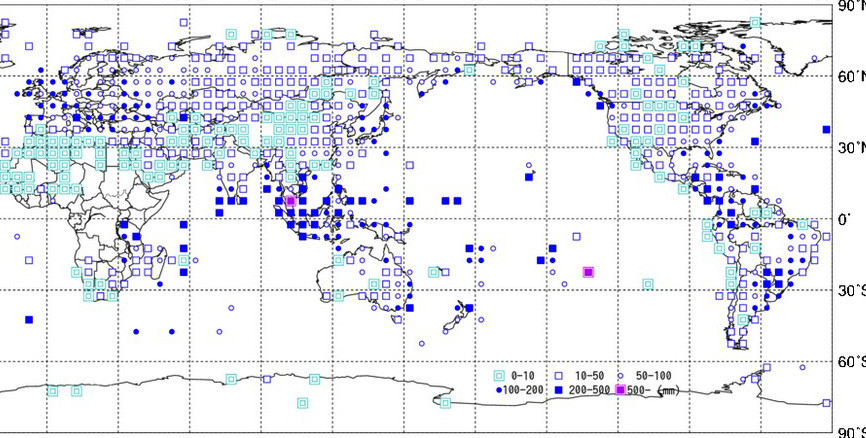Click the 60°N latitude label
This screenshot has height=438, width=866.
click(848, 76)
